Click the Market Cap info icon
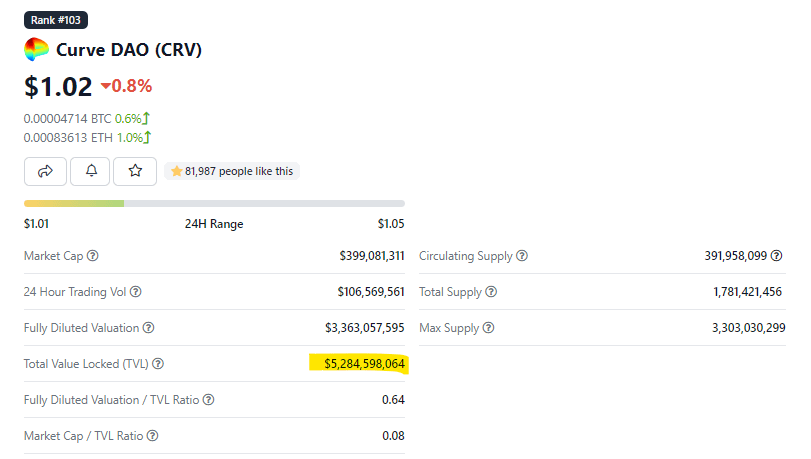Screen dimensions: 811x459 coord(93,256)
